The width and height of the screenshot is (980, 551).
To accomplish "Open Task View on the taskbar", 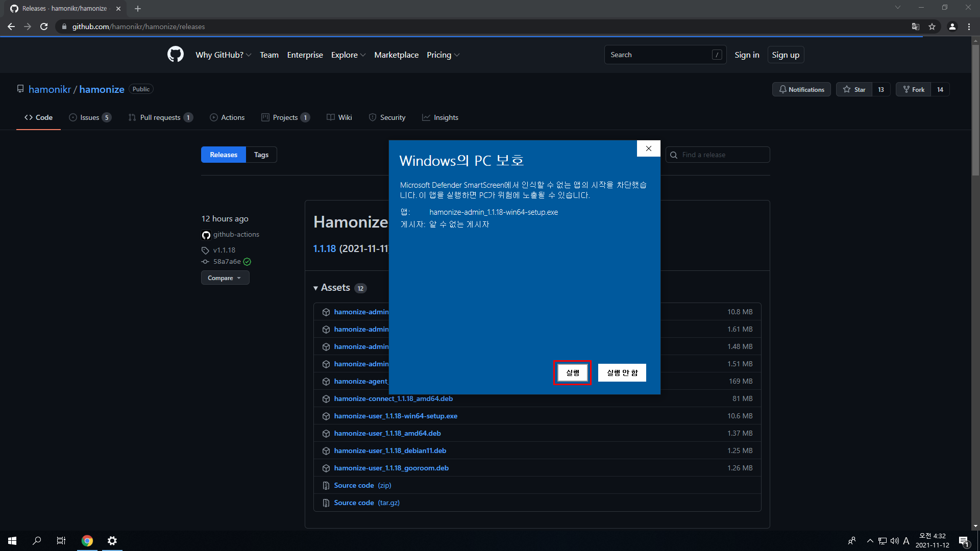I will tap(61, 541).
